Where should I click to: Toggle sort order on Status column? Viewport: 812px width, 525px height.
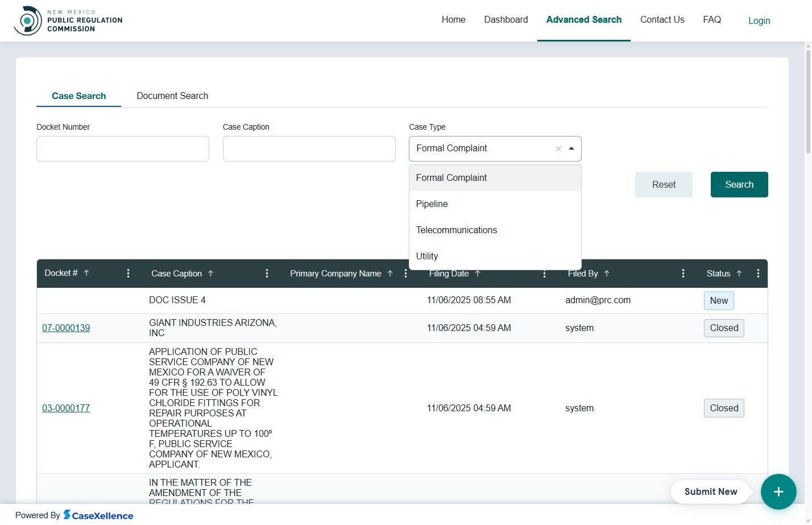click(x=739, y=273)
